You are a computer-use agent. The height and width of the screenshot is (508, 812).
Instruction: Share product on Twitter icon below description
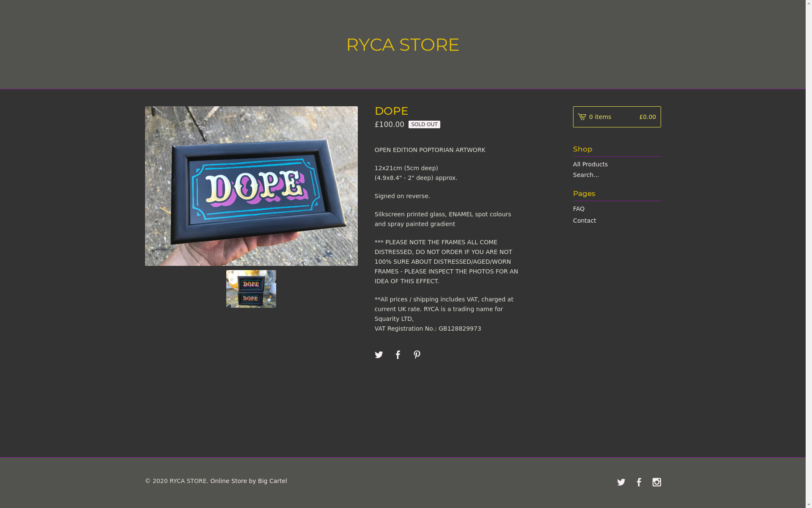[x=379, y=355]
